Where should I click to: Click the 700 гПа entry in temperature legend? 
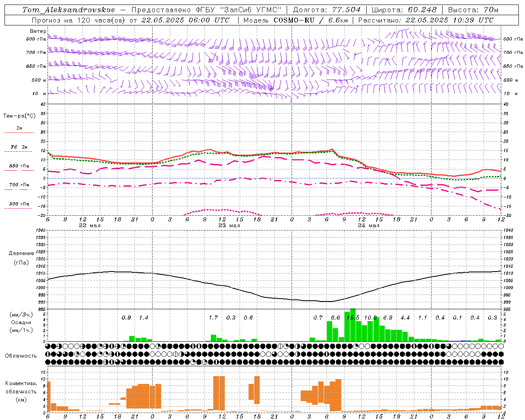[19, 185]
